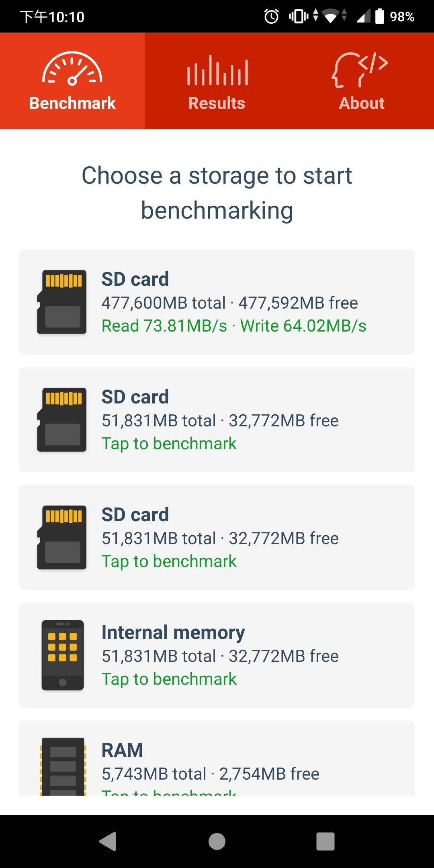Select the RAM 5,743MB total entry
The width and height of the screenshot is (434, 868).
[217, 759]
